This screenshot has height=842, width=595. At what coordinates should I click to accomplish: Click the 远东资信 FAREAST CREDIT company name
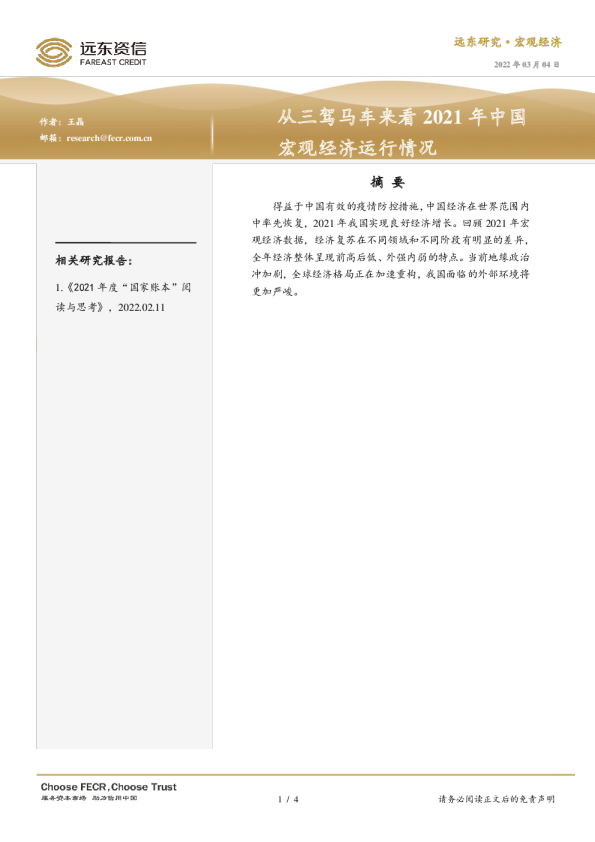coord(113,53)
